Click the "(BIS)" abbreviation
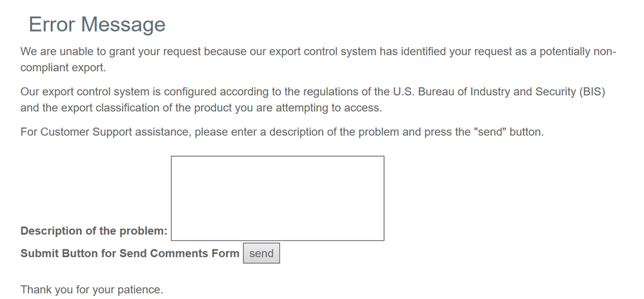Viewport: 644px width, 299px height. [x=592, y=92]
